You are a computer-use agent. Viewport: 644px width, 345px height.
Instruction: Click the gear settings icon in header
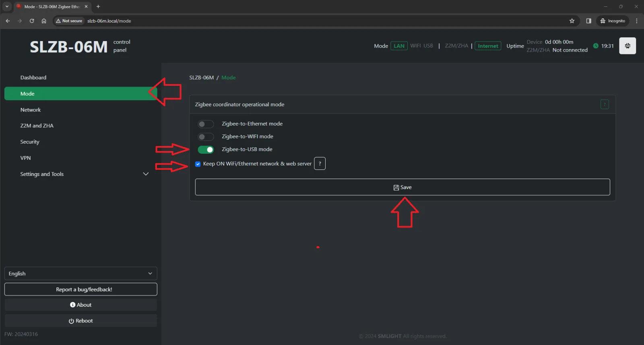pos(627,46)
